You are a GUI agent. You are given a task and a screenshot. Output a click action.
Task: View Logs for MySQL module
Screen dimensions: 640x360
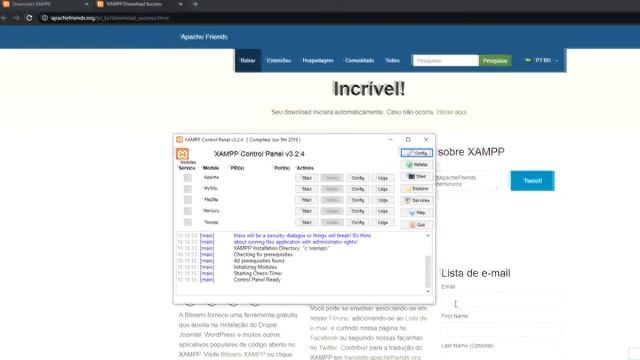[383, 189]
